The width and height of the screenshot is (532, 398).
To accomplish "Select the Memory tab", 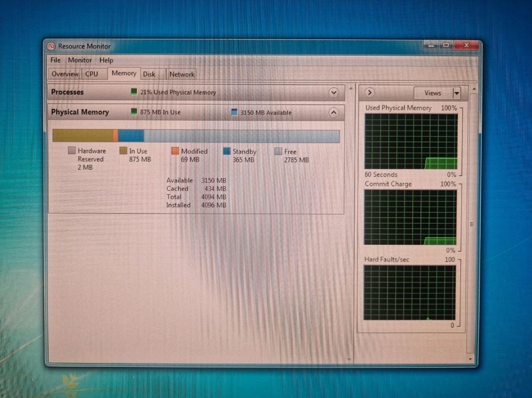I will pos(124,73).
